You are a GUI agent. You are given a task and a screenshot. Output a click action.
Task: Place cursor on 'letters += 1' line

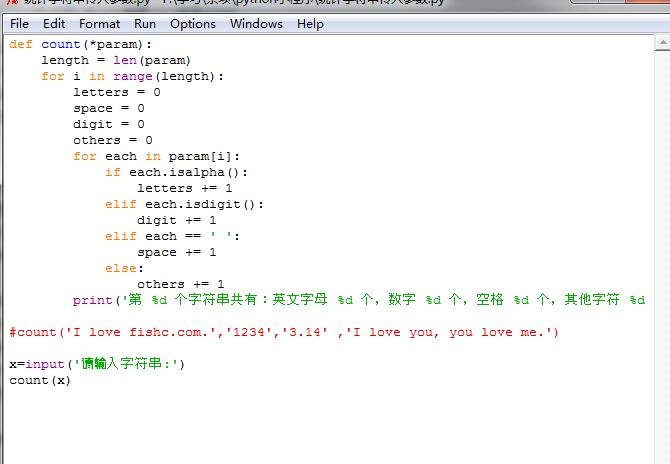click(184, 188)
